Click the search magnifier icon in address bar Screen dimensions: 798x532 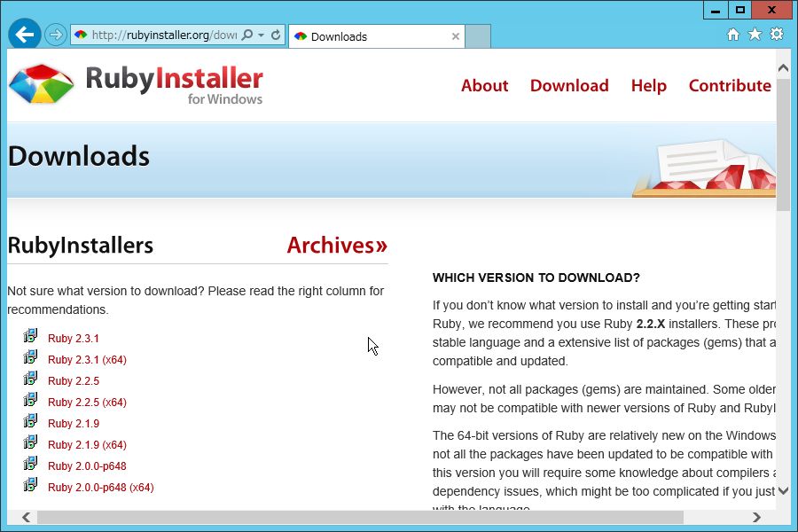coord(246,35)
